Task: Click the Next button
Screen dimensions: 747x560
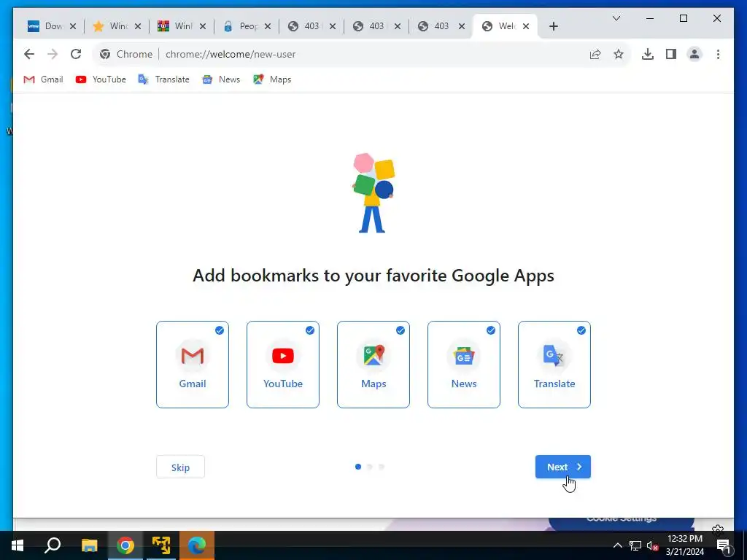Action: 563,467
